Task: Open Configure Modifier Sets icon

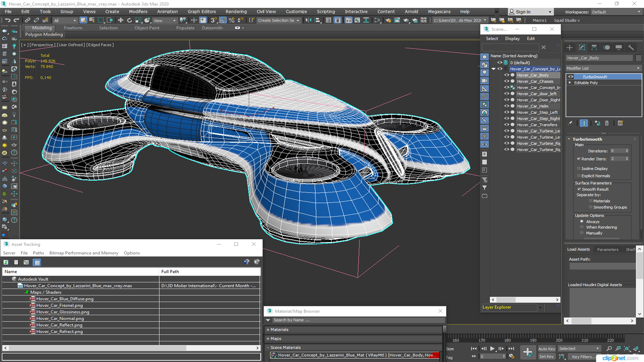Action: [621, 123]
